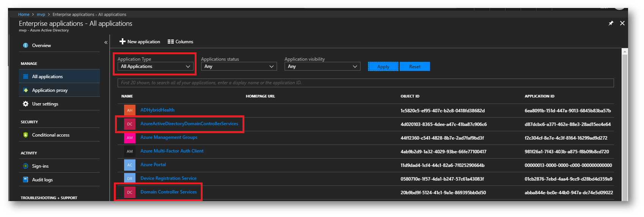Open the Azure Portal application link
644x217 pixels.
[153, 165]
